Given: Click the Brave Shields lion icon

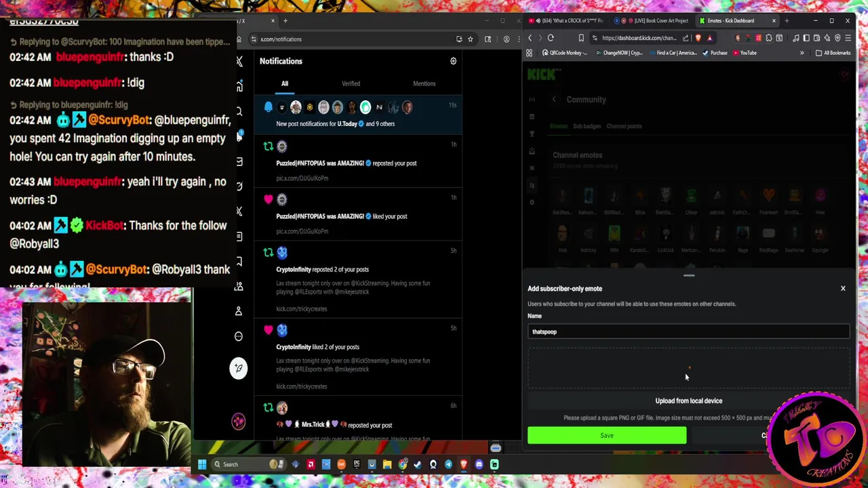Looking at the screenshot, I should tap(698, 38).
